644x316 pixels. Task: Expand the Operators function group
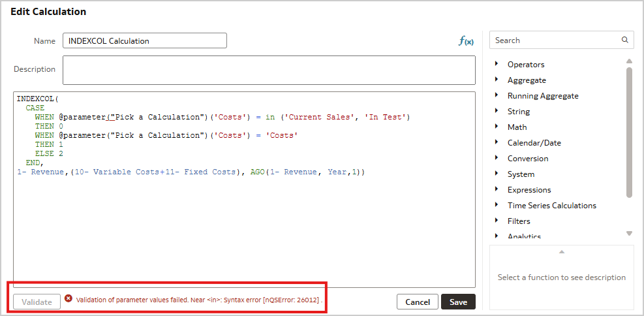497,64
